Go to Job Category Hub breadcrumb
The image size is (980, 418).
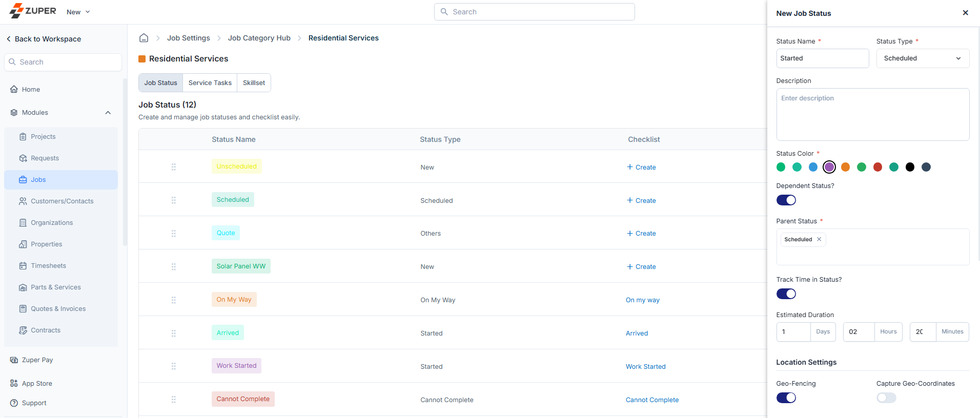click(x=259, y=38)
